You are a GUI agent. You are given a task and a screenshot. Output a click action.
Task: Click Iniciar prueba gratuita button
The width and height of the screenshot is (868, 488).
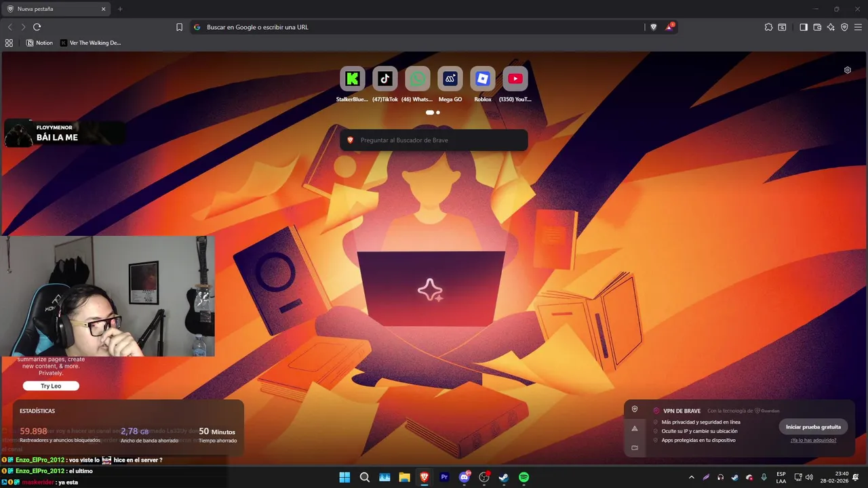coord(813,427)
